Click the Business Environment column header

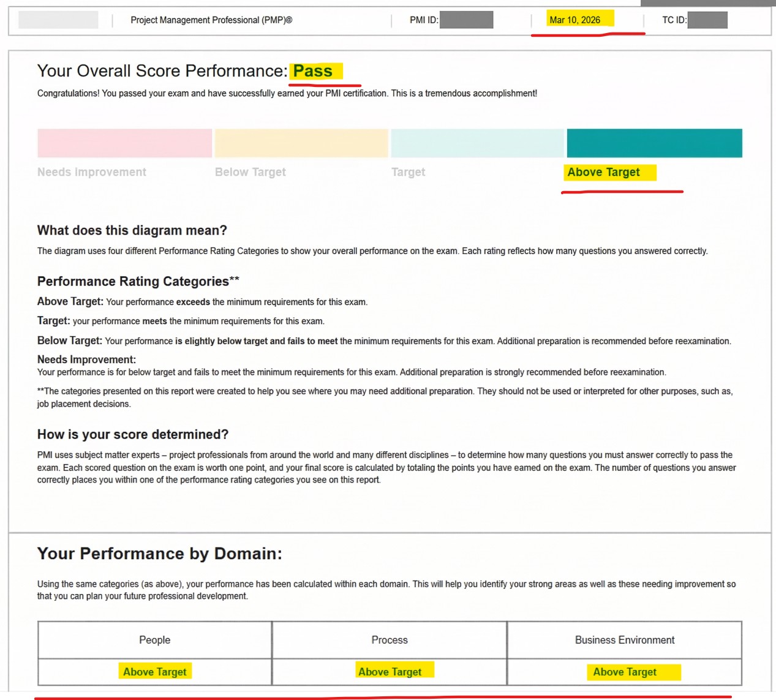pyautogui.click(x=625, y=640)
